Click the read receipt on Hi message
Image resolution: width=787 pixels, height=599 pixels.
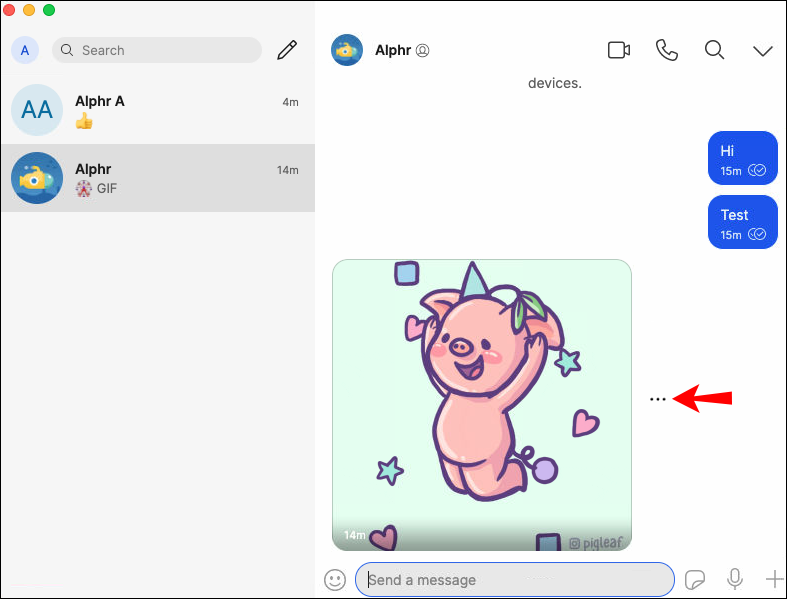click(x=757, y=170)
